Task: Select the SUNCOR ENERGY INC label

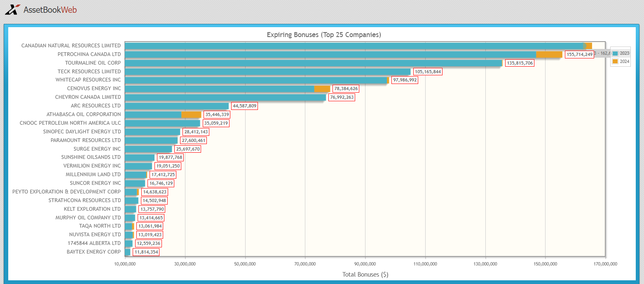Action: pos(96,183)
